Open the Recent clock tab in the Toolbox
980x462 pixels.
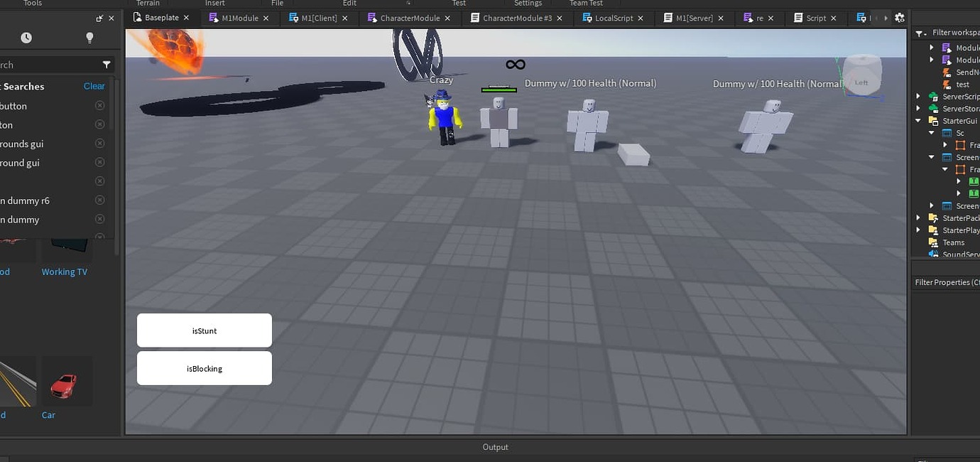[x=26, y=36]
